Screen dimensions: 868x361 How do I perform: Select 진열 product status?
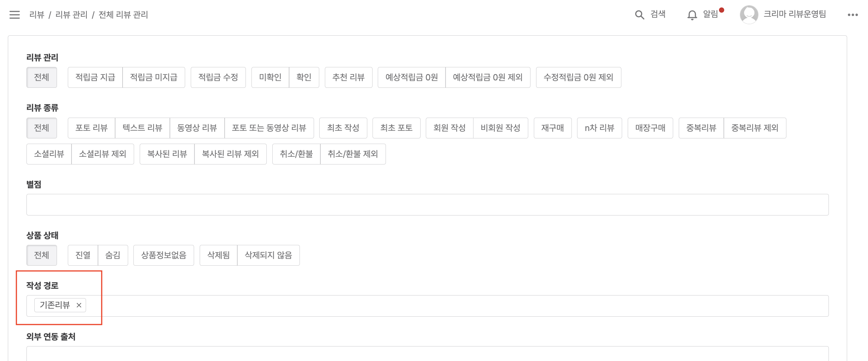[x=83, y=255]
